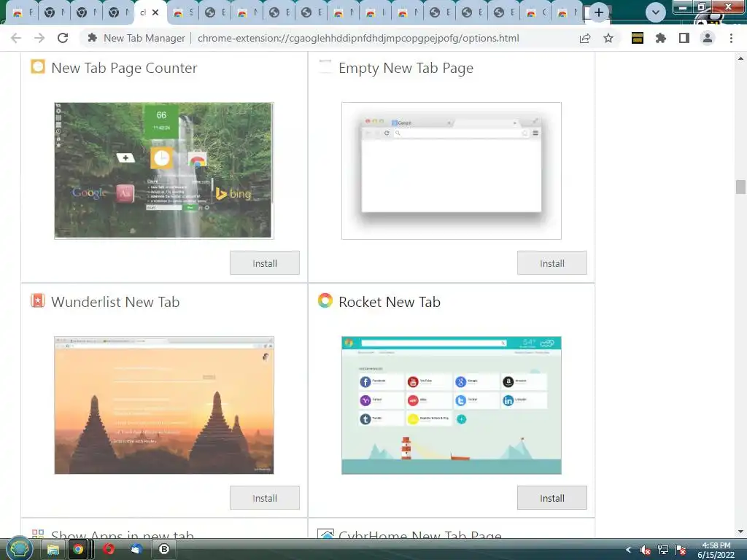Open a new tab with plus button
Screen dimensions: 747x560
tap(599, 12)
